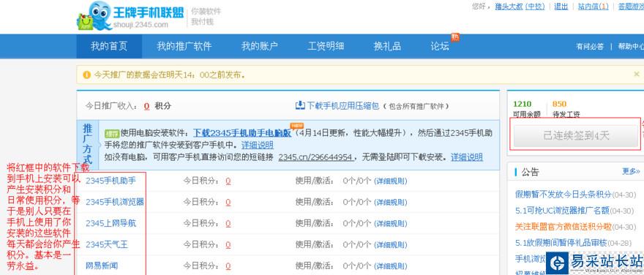Click the 推荐 green badge

[x=112, y=134]
